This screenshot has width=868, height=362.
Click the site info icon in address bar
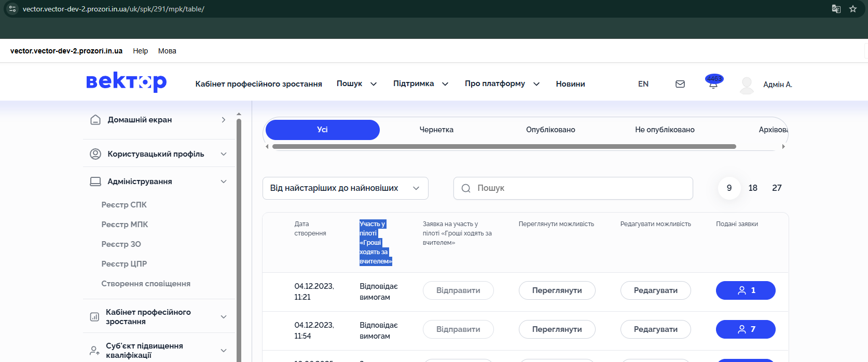pos(12,9)
